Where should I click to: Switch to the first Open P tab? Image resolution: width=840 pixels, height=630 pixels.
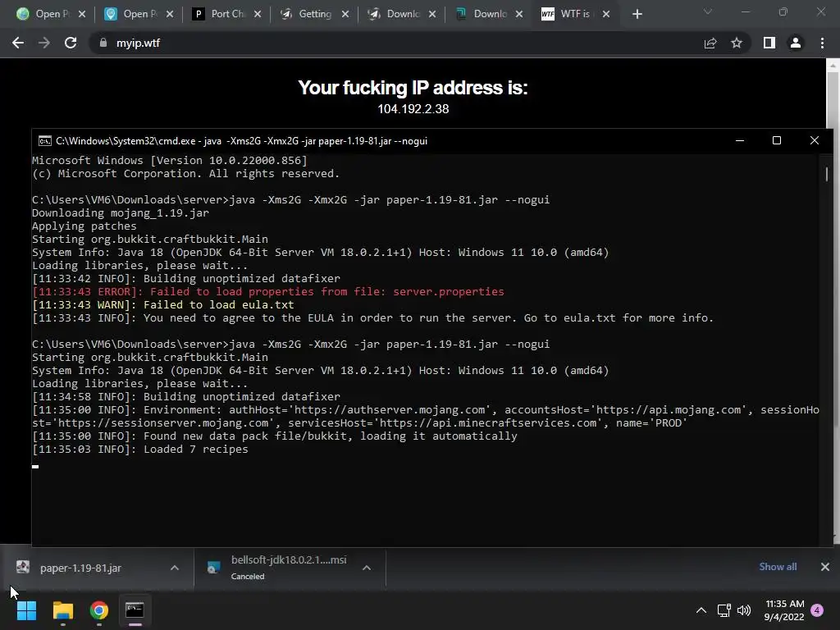pos(43,14)
